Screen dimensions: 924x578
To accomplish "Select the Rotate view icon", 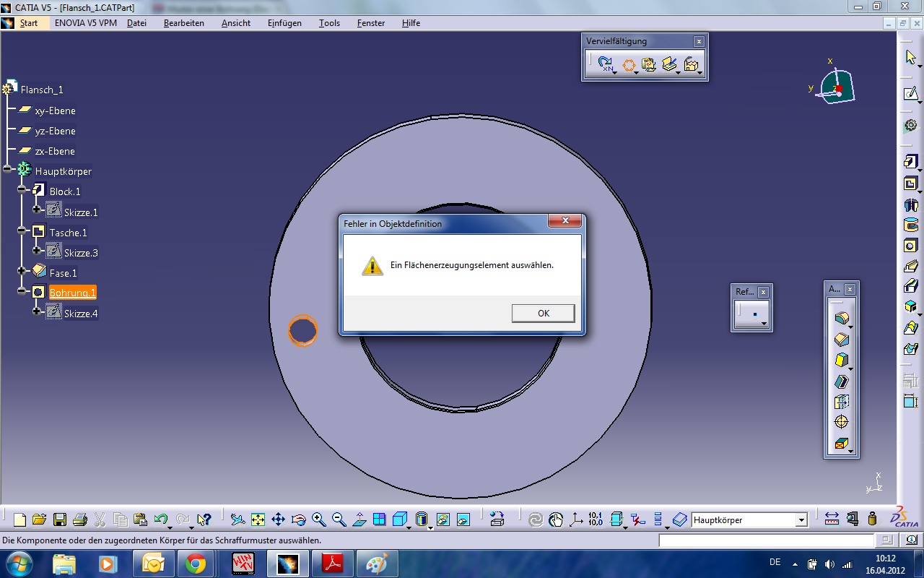I will (x=298, y=519).
